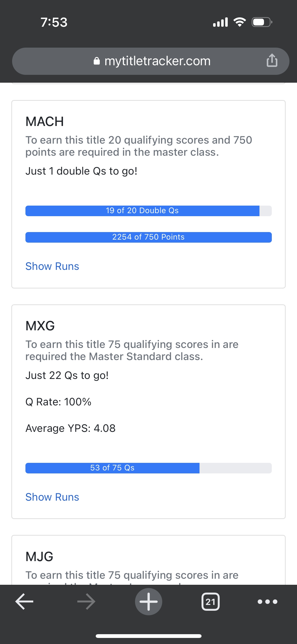The image size is (297, 644).
Task: Tap the lock icon beside mytitletracker.com
Action: (97, 61)
